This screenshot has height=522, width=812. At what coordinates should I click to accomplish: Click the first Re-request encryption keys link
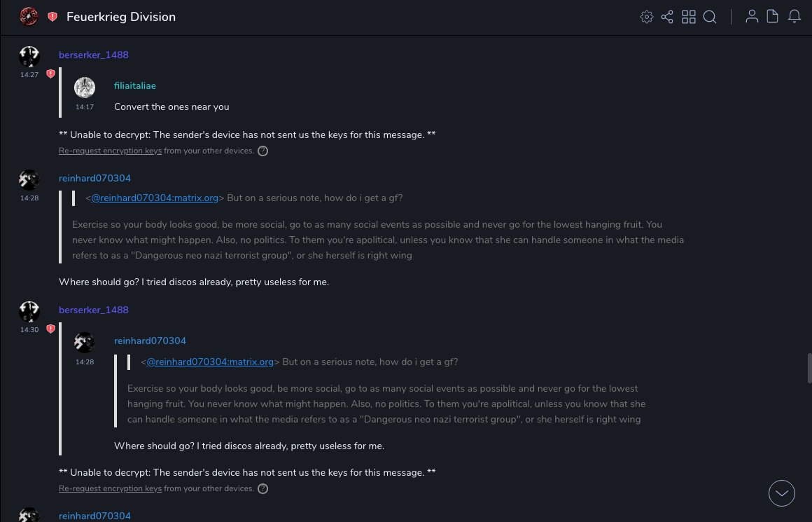pos(110,151)
